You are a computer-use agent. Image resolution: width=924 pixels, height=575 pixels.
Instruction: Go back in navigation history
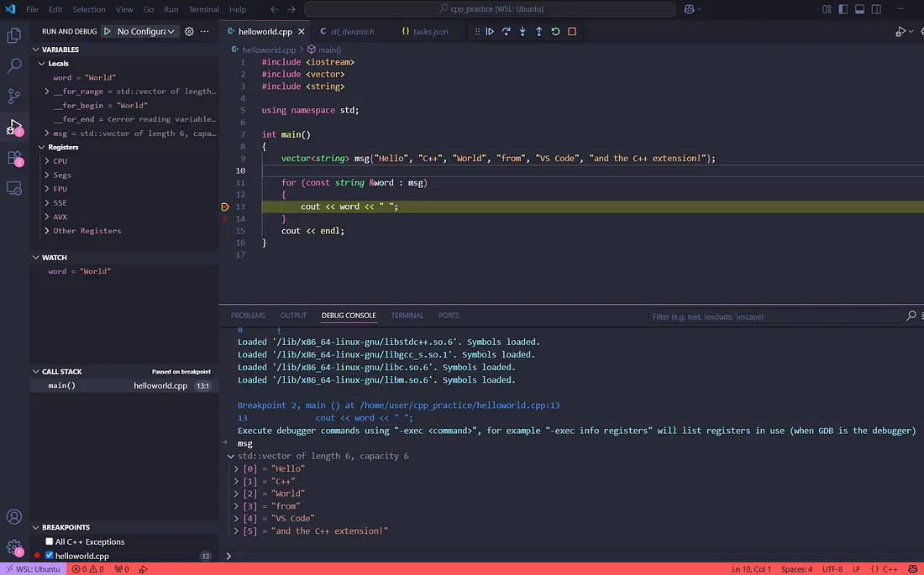point(275,9)
